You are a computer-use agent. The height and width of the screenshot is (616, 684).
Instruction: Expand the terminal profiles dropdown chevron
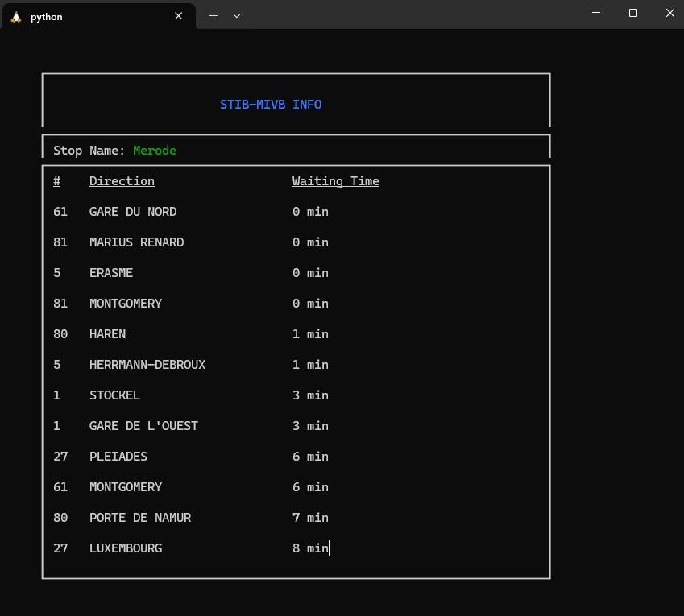click(x=237, y=15)
